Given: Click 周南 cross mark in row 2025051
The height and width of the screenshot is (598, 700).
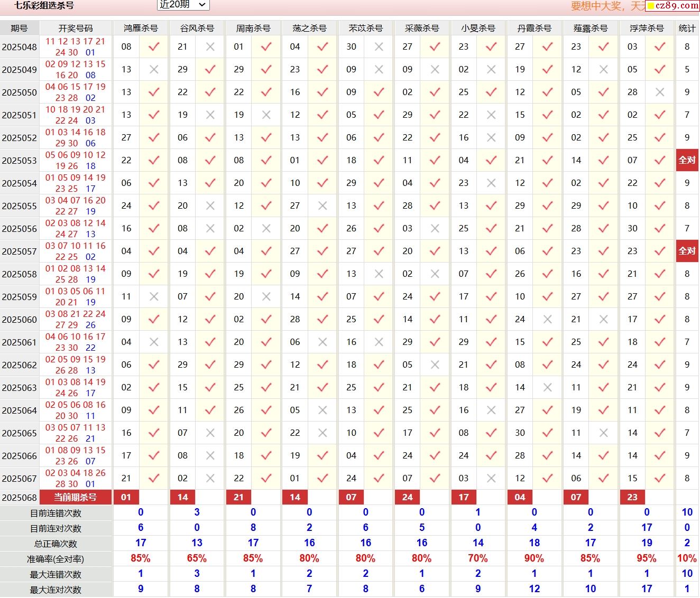Looking at the screenshot, I should click(x=266, y=115).
